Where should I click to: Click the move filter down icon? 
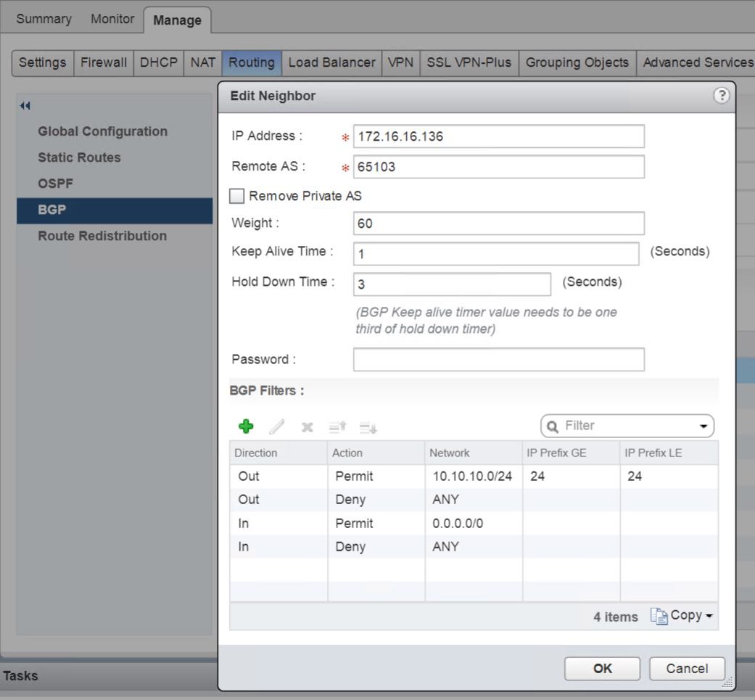(368, 427)
